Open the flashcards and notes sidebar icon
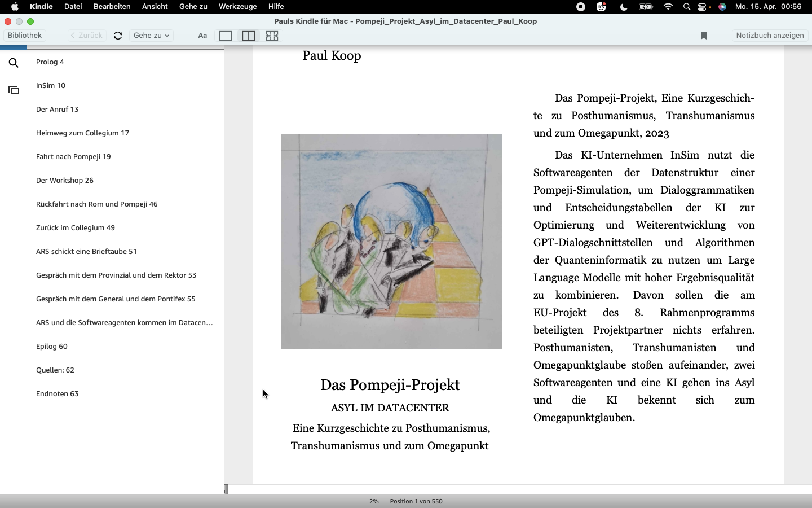 click(x=14, y=90)
